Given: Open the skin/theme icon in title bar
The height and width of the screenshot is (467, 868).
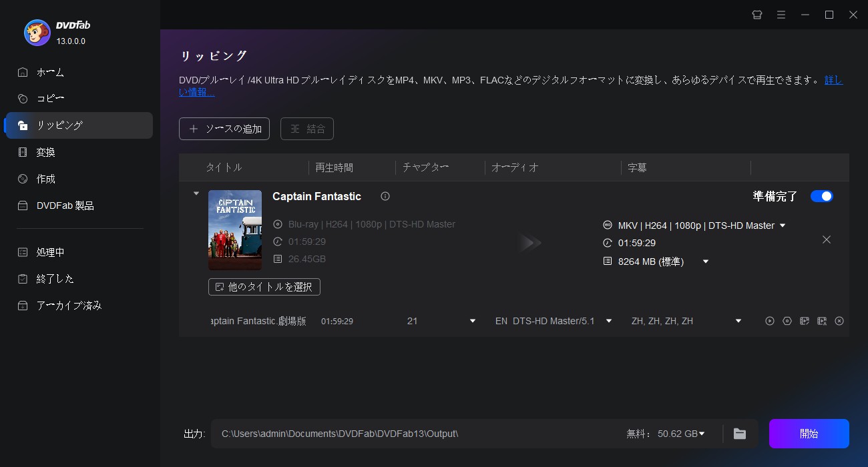Looking at the screenshot, I should pos(757,15).
